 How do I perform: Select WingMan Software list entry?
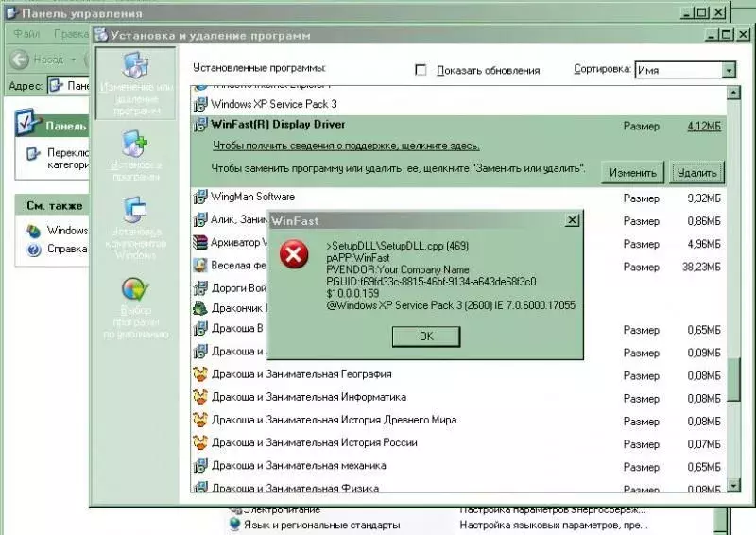pos(458,198)
